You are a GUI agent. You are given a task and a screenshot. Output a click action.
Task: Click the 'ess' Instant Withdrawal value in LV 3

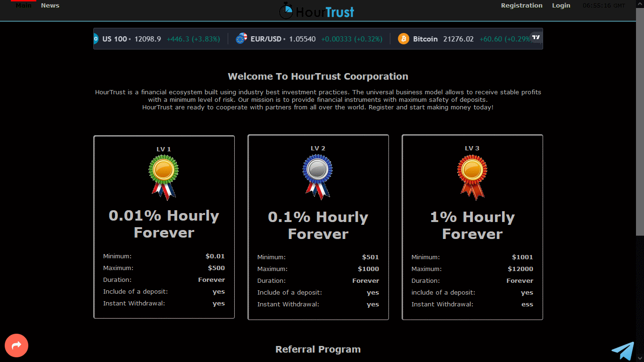coord(527,304)
